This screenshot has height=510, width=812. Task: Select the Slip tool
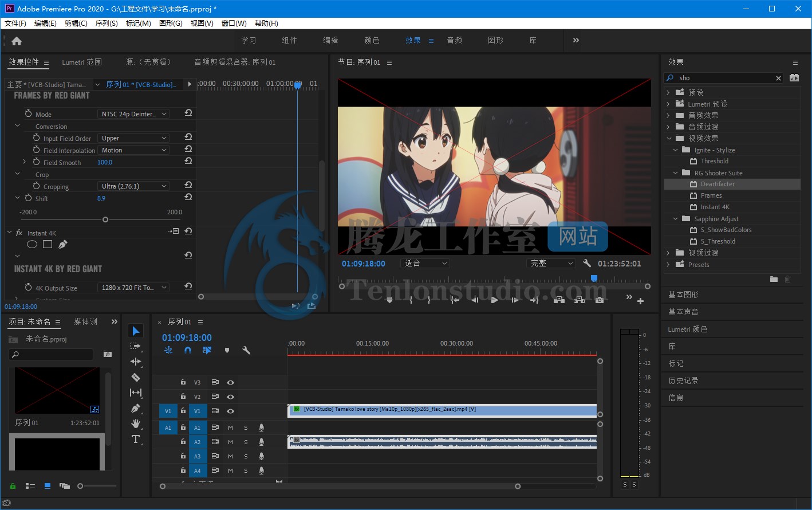[136, 393]
